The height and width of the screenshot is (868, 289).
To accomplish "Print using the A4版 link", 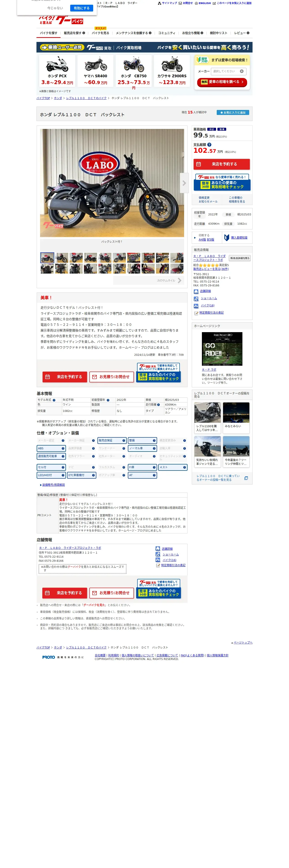I will tap(202, 240).
